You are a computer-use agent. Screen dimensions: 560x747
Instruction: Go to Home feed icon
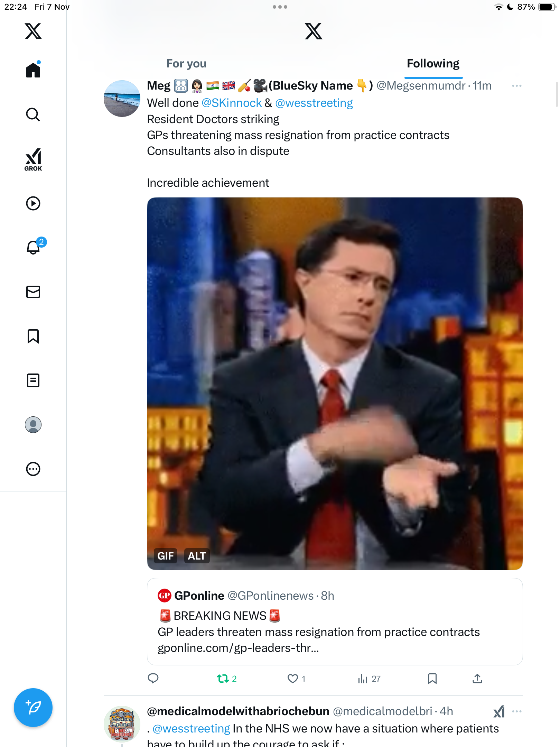click(x=33, y=70)
